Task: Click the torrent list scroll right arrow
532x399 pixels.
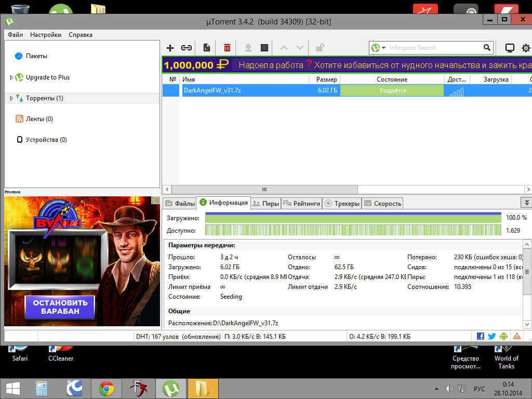Action: coord(528,189)
